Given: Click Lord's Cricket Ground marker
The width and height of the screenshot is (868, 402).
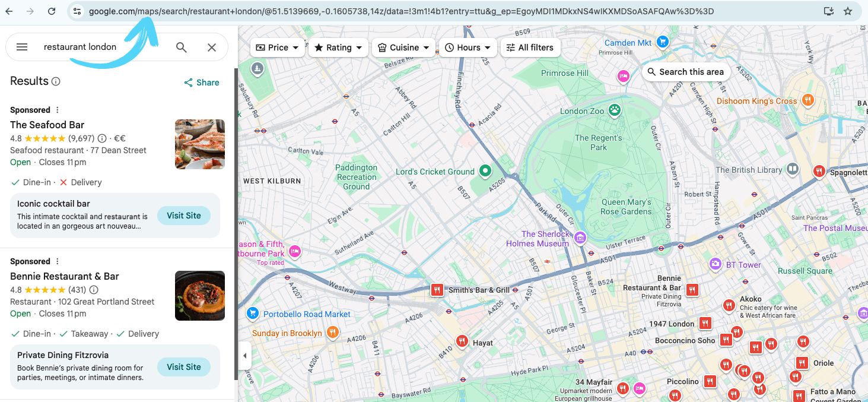Looking at the screenshot, I should 485,172.
